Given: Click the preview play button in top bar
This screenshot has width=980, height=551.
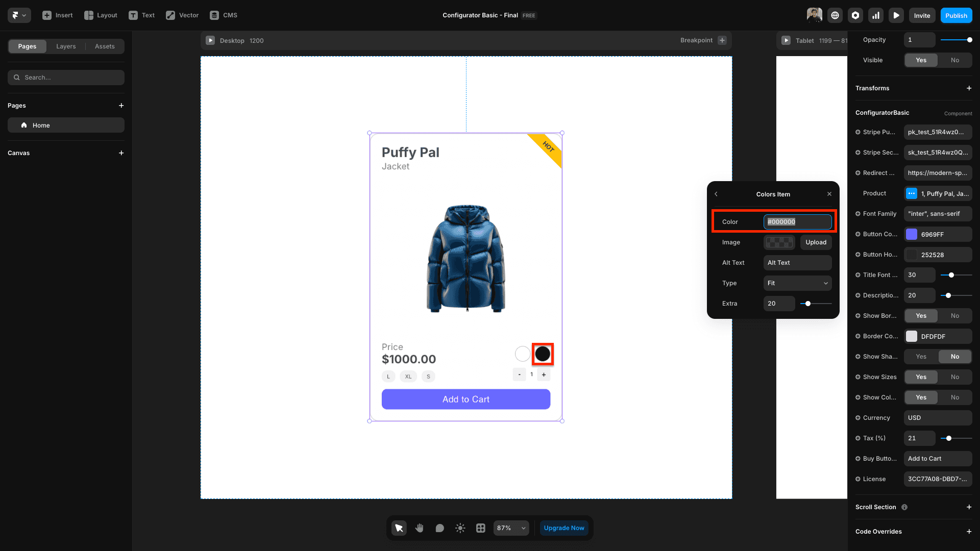Looking at the screenshot, I should click(896, 15).
